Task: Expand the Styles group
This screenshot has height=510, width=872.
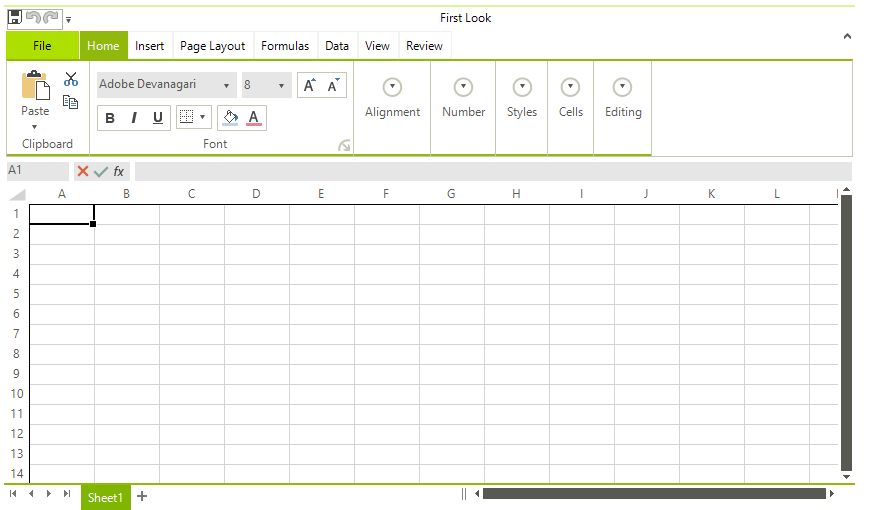Action: 522,87
